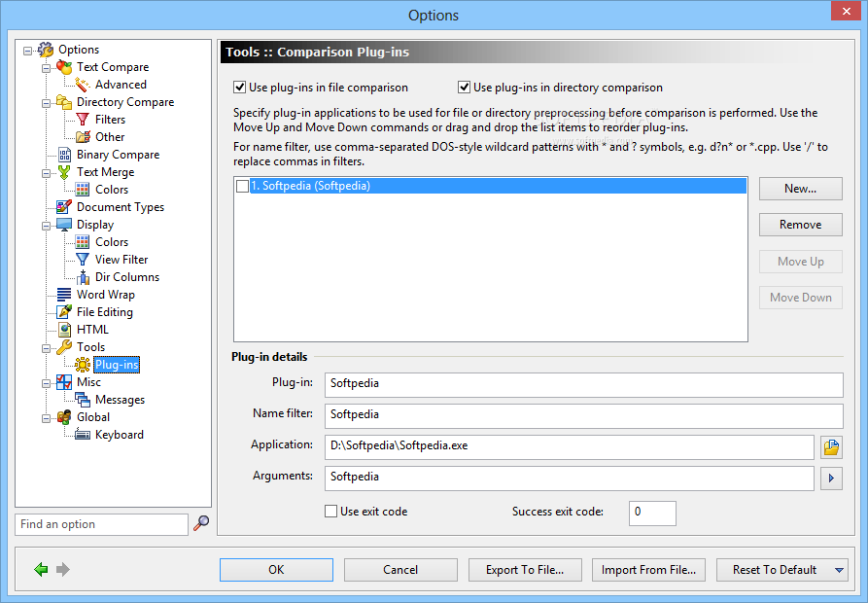Viewport: 868px width, 603px height.
Task: Enable the Use exit code checkbox
Action: click(331, 512)
